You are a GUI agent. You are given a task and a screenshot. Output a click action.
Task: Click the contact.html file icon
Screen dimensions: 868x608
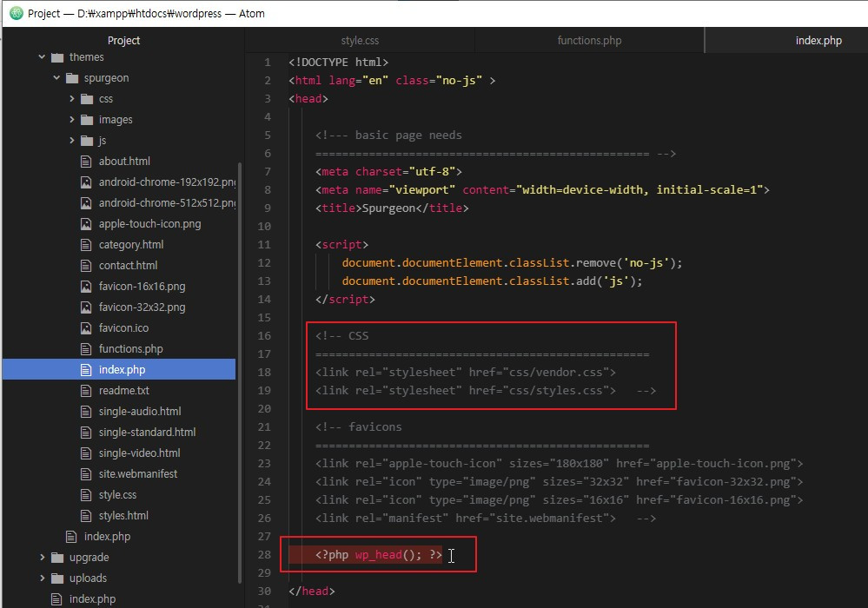86,266
